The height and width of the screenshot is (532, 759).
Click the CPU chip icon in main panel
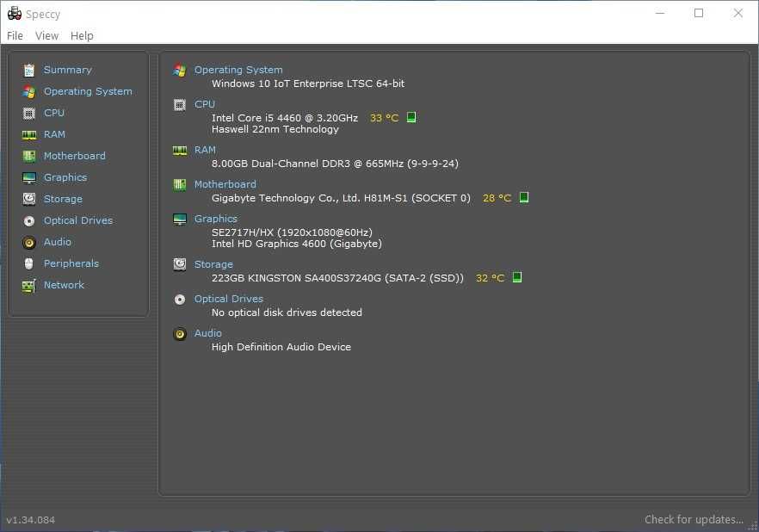[x=180, y=104]
